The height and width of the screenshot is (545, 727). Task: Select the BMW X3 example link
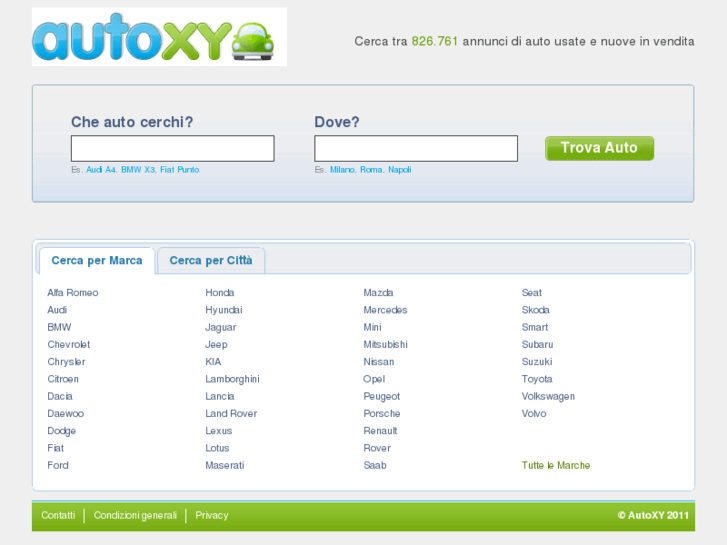138,170
